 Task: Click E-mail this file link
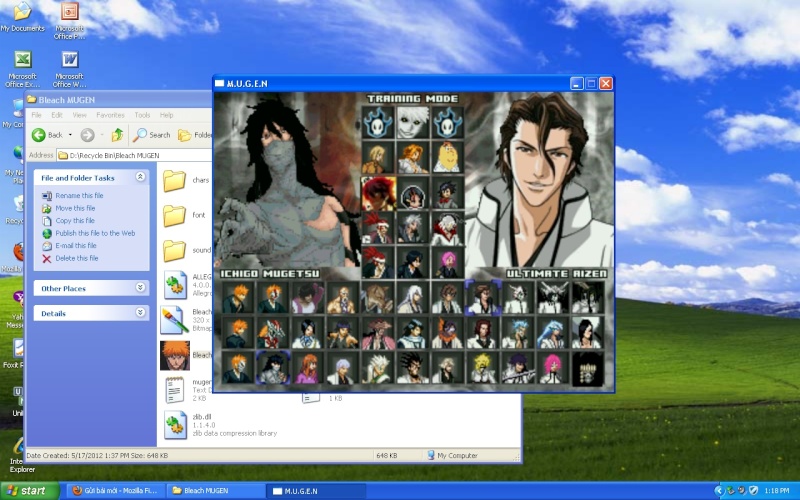coord(76,245)
